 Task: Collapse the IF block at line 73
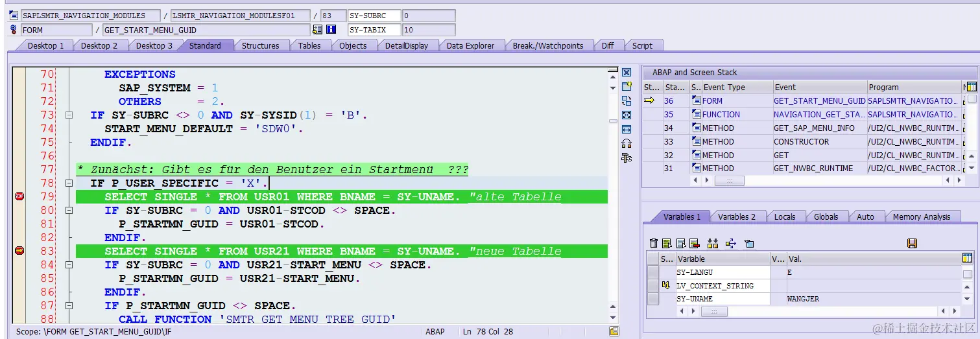pos(69,115)
